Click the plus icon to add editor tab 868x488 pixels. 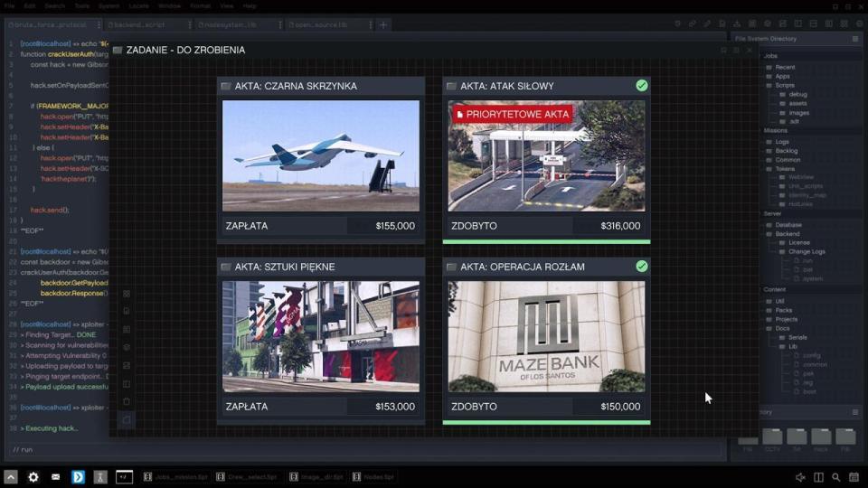click(383, 24)
